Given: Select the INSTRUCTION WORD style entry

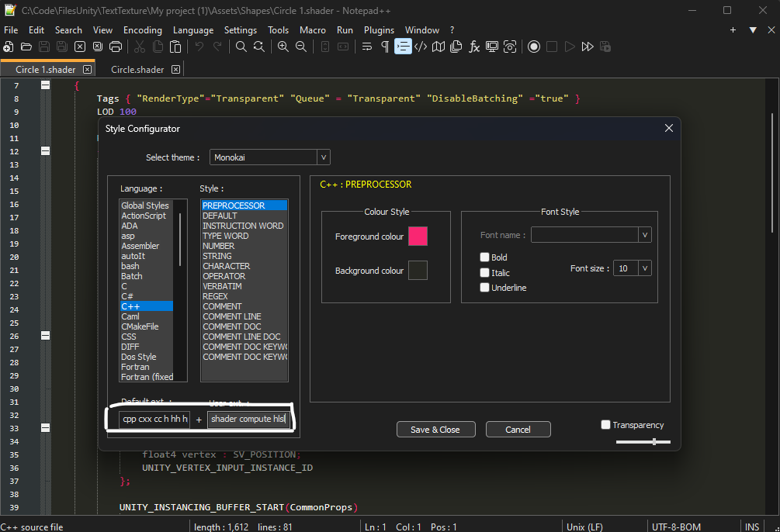Looking at the screenshot, I should click(x=243, y=226).
